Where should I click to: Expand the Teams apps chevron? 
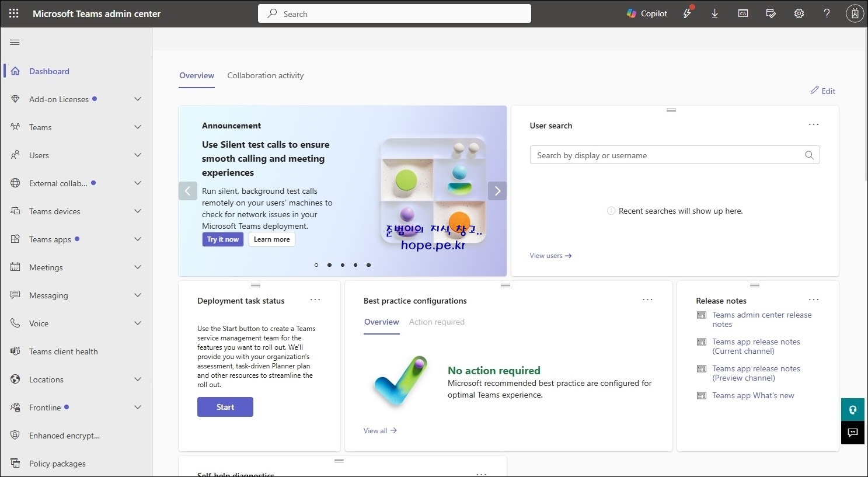pyautogui.click(x=138, y=239)
